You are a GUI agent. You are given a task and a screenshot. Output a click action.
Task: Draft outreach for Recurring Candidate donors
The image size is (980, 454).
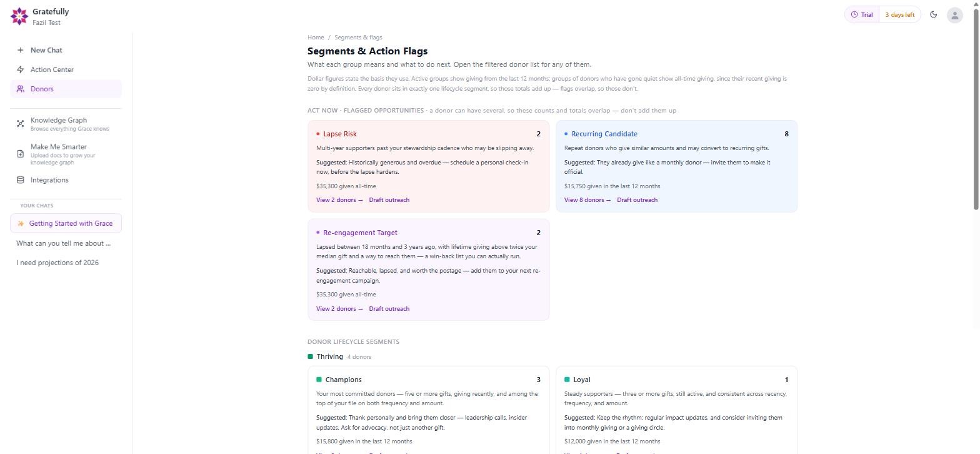637,200
